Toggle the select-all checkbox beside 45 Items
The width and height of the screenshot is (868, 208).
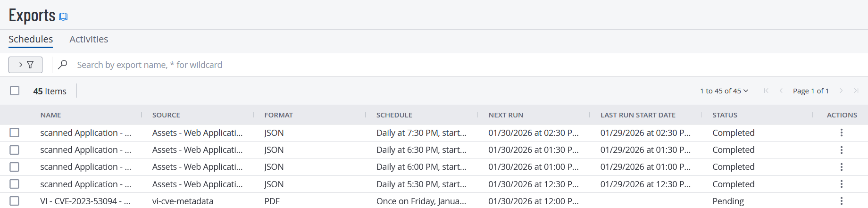pos(15,91)
